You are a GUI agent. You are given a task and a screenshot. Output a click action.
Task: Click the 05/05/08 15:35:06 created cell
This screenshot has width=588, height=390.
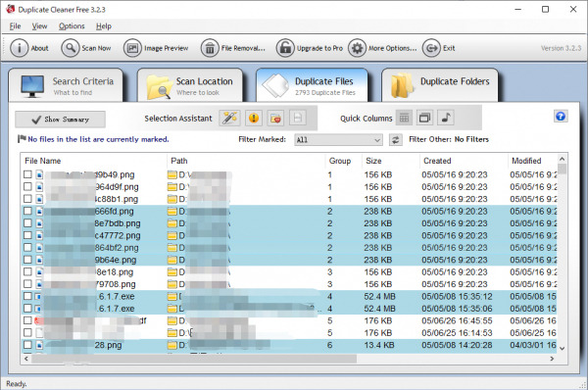457,309
